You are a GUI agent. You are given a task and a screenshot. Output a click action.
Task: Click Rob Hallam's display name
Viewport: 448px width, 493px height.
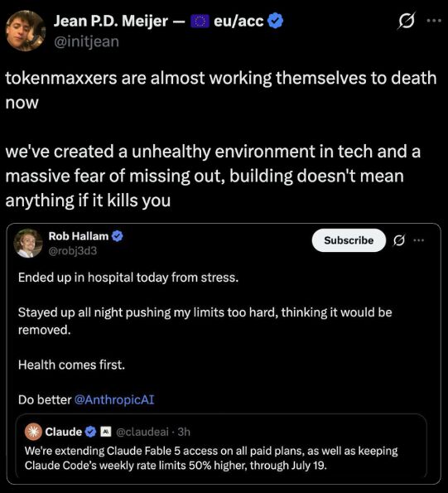coord(79,236)
